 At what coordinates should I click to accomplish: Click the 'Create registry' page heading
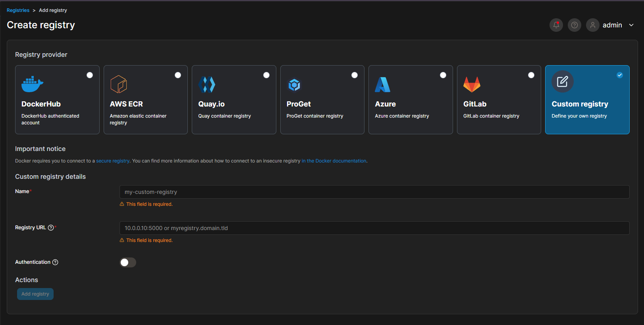41,25
